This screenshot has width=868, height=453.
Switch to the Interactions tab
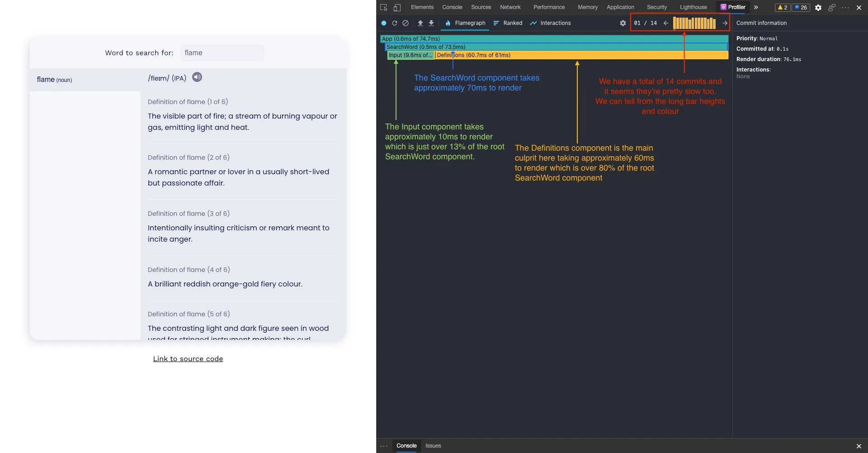point(550,23)
